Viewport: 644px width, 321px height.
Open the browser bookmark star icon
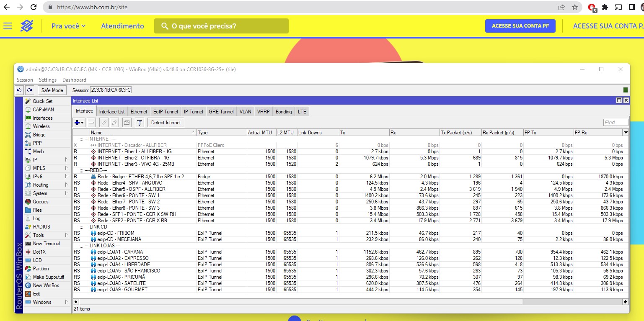[x=574, y=7]
